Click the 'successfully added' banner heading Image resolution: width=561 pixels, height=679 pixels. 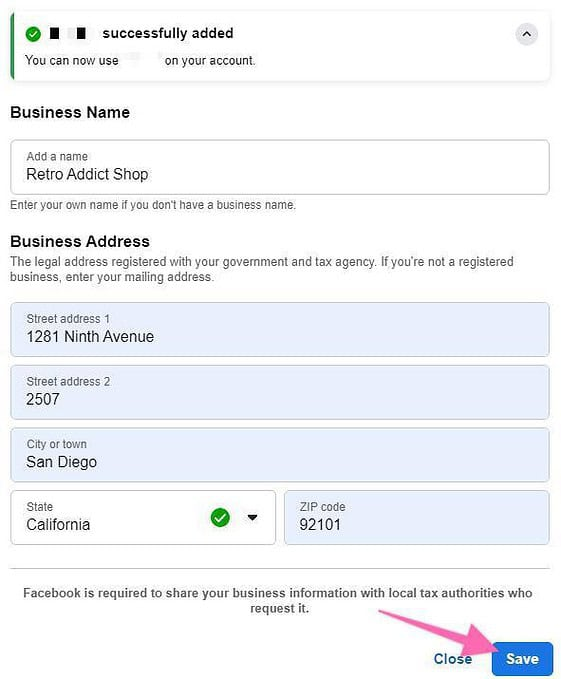tap(168, 33)
